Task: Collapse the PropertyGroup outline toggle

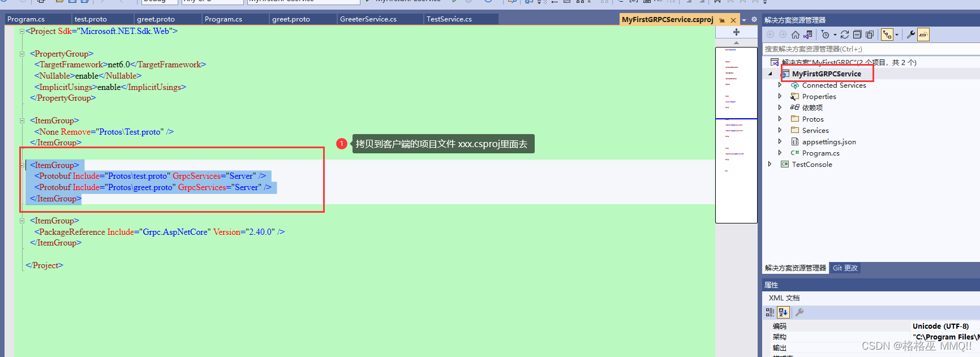Action: click(22, 54)
